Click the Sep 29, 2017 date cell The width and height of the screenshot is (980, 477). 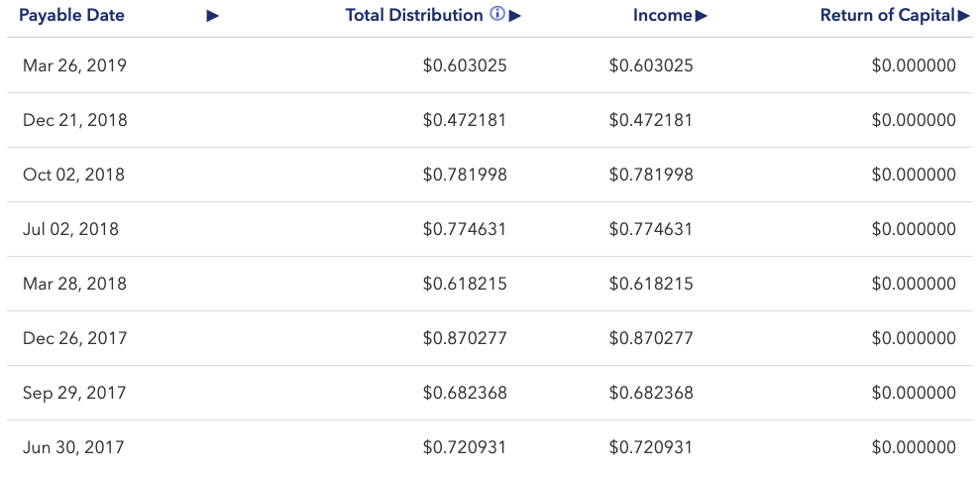(74, 393)
